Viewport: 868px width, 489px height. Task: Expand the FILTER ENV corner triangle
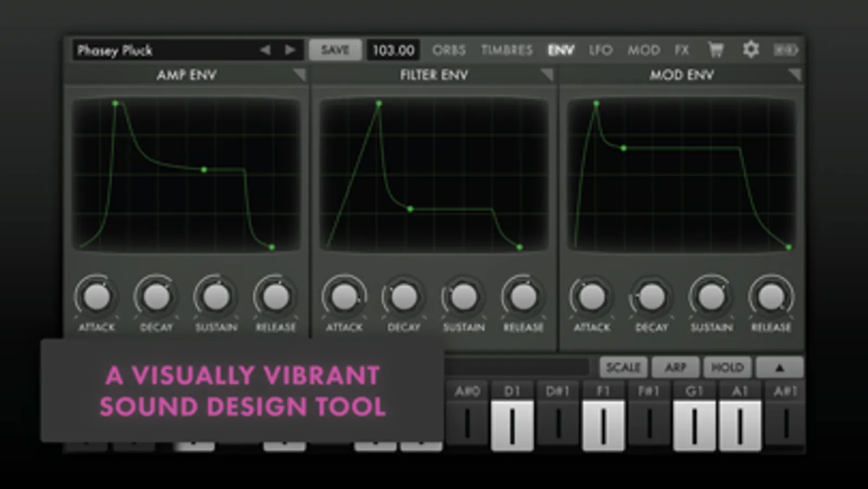pos(547,75)
